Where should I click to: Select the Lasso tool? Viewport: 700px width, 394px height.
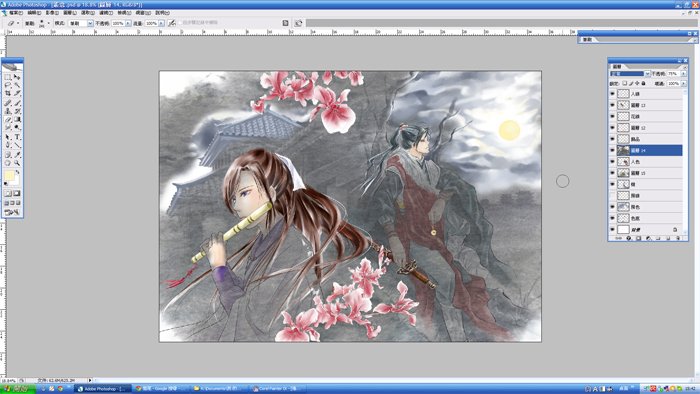pos(8,85)
